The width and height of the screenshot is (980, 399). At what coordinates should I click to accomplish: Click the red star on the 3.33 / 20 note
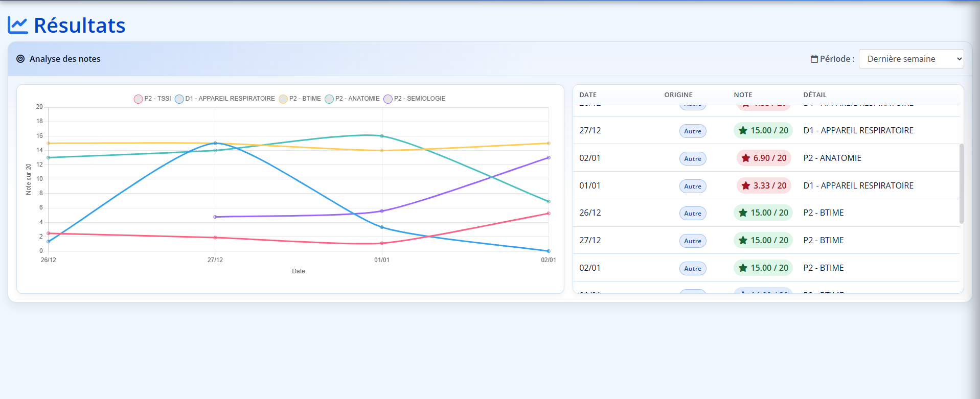point(746,186)
